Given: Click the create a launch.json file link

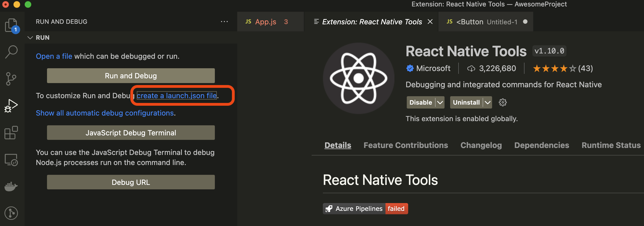Looking at the screenshot, I should click(177, 96).
